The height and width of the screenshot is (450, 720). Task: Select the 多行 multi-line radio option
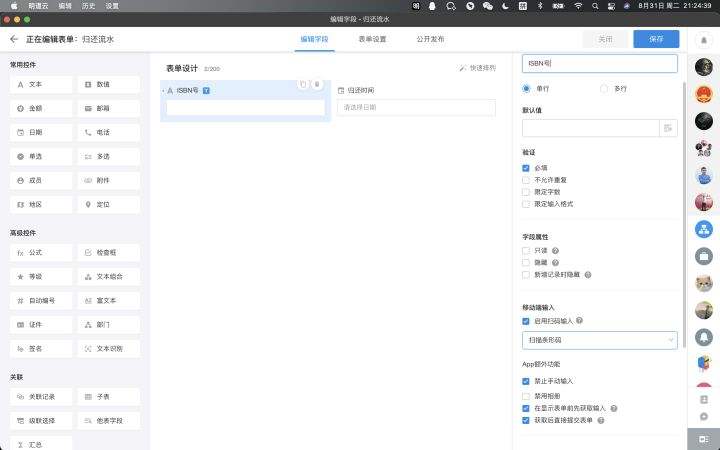604,89
